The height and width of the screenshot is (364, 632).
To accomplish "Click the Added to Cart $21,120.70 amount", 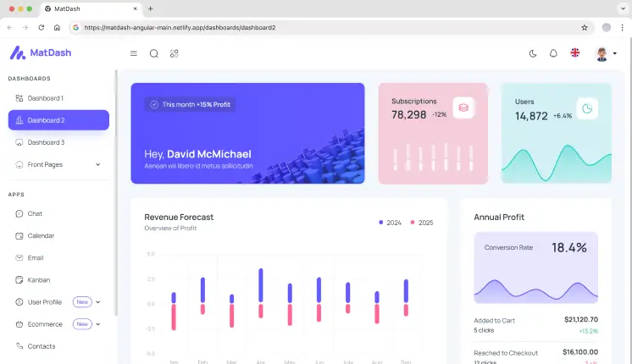I will [x=581, y=319].
